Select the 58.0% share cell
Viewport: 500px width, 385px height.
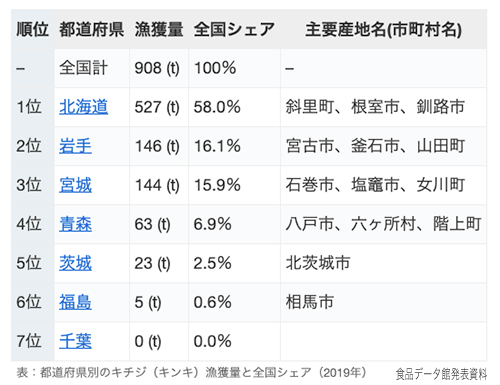(234, 107)
